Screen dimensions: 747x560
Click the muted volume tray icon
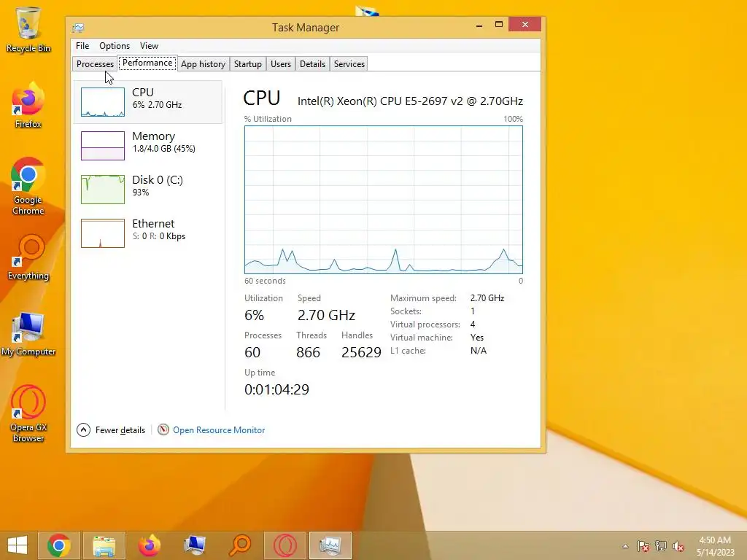[x=678, y=546]
